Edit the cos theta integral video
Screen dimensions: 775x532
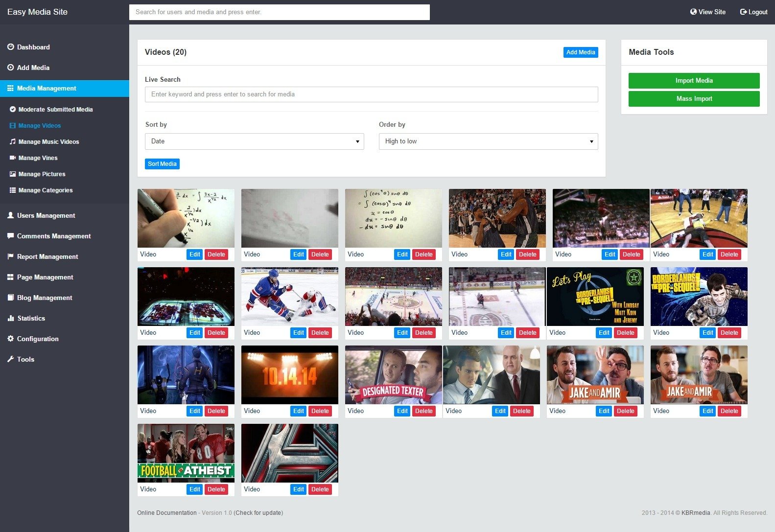coord(402,254)
